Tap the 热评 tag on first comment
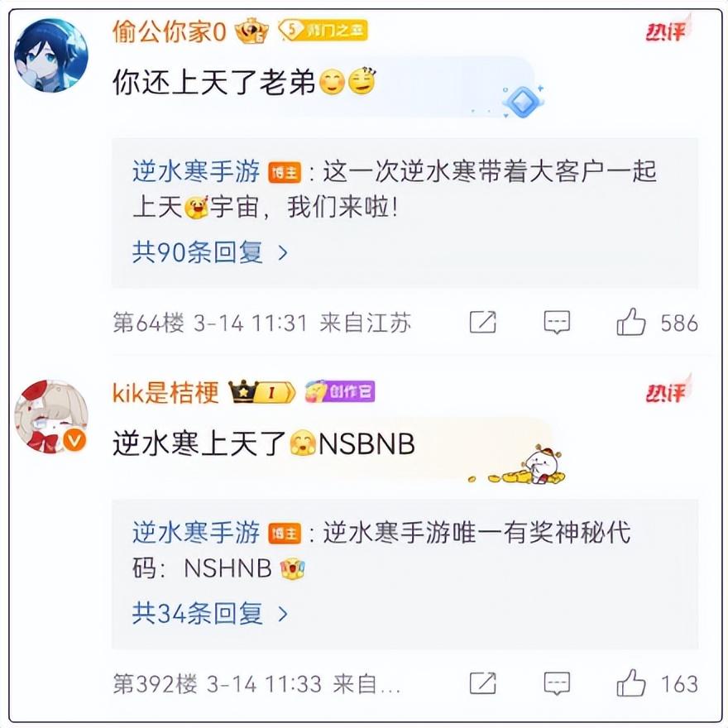The width and height of the screenshot is (728, 728). point(668,30)
